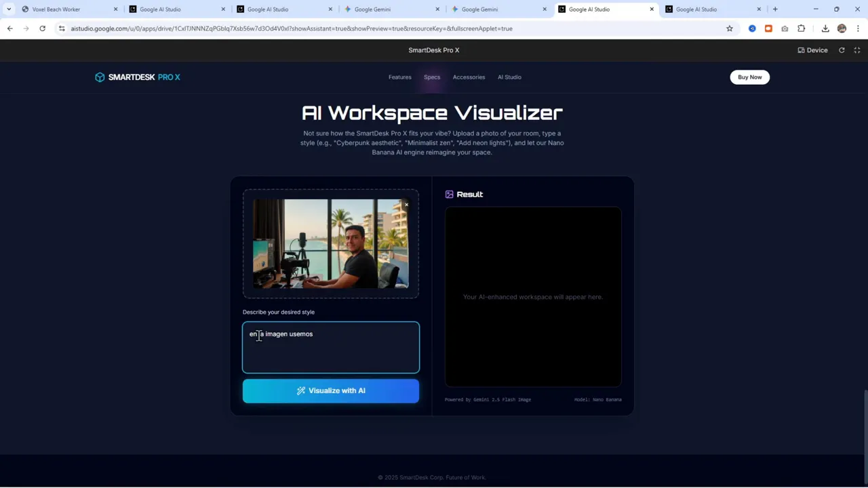The image size is (868, 488).
Task: Open the browser Extensions puzzle icon
Action: coord(802,28)
